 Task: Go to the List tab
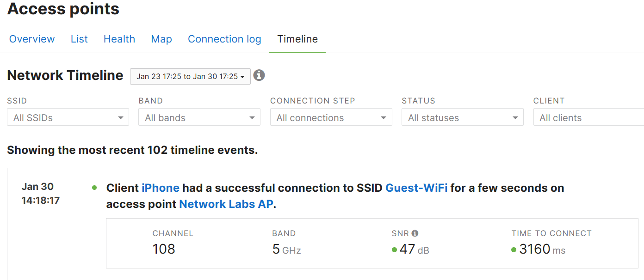tap(79, 39)
